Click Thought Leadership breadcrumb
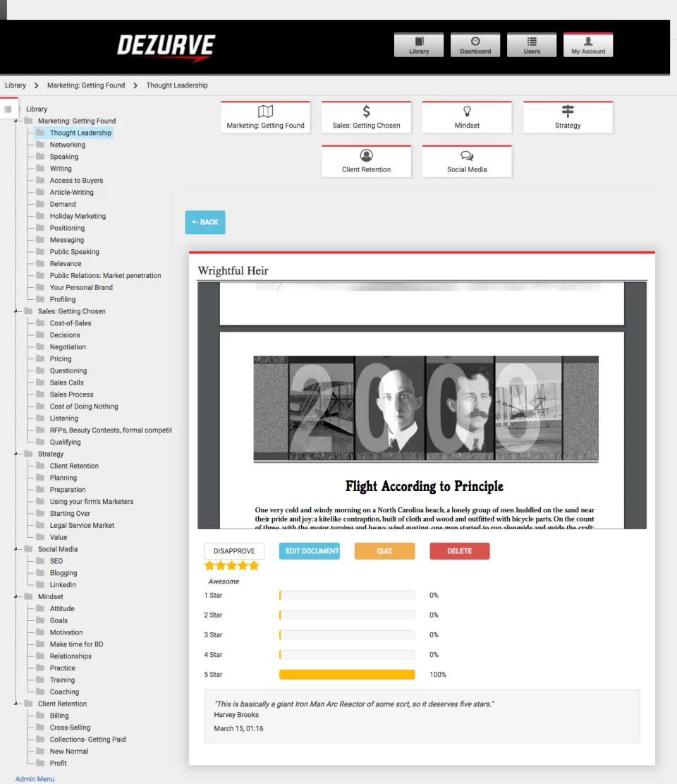Viewport: 677px width, 784px height. (177, 85)
